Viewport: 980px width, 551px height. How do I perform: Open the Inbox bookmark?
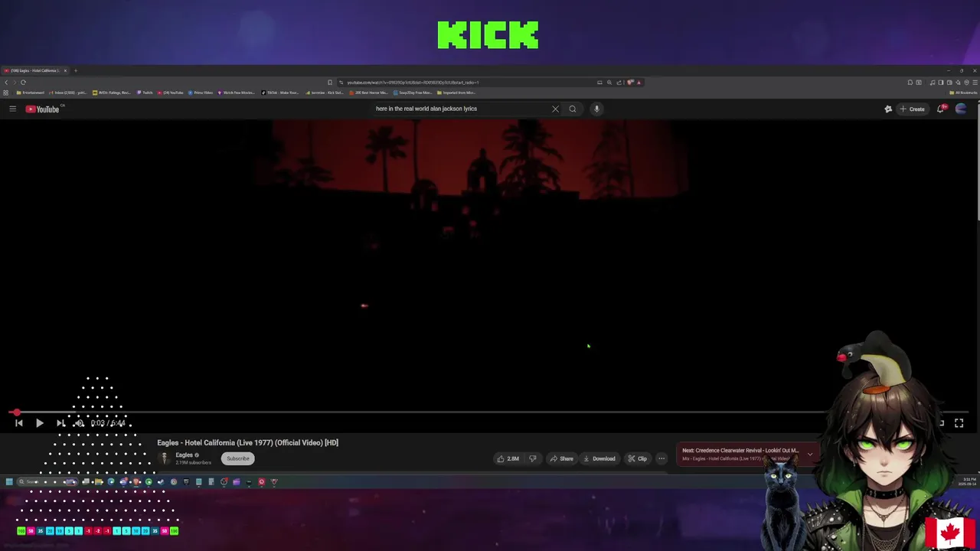click(x=67, y=93)
